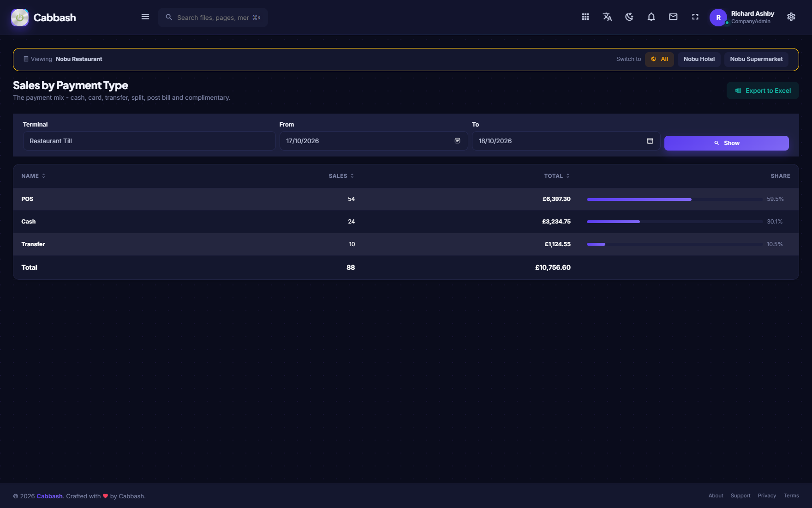The height and width of the screenshot is (508, 812).
Task: Click the Transfer share progress bar
Action: click(675, 244)
